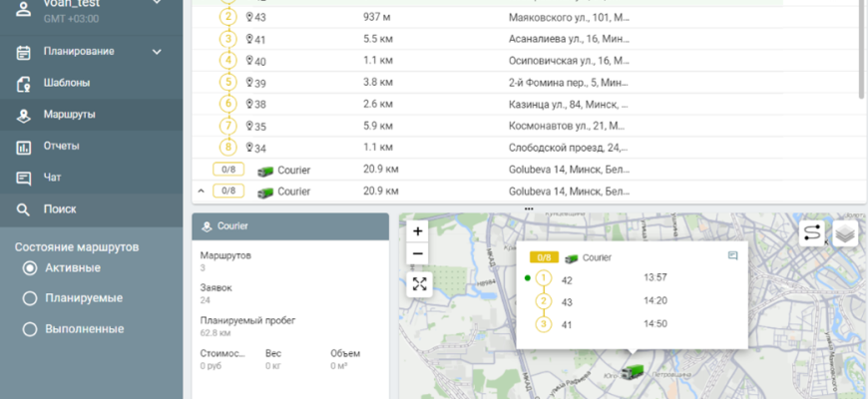The width and height of the screenshot is (868, 399).
Task: Select the Планируемые route status radio button
Action: pos(30,298)
